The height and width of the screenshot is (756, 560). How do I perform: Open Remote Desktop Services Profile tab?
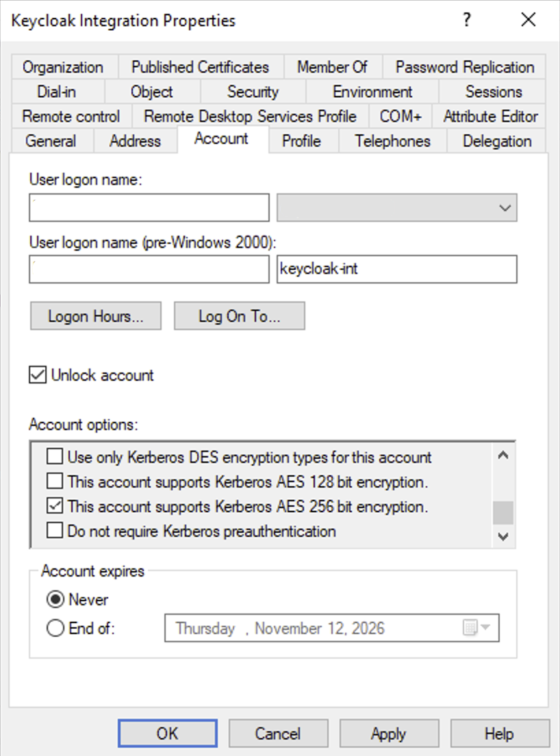pos(250,116)
